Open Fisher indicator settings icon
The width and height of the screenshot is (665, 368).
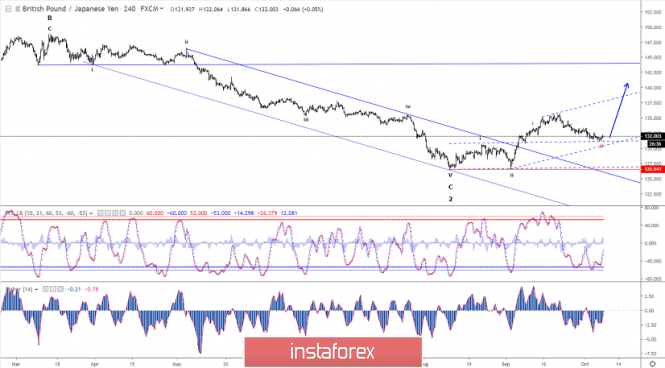click(x=53, y=289)
